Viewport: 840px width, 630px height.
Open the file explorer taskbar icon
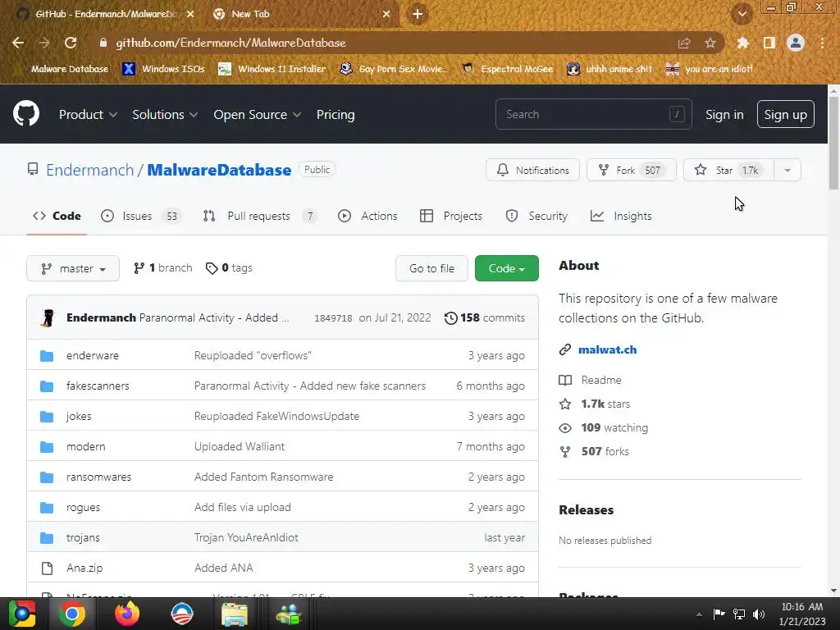[x=235, y=614]
